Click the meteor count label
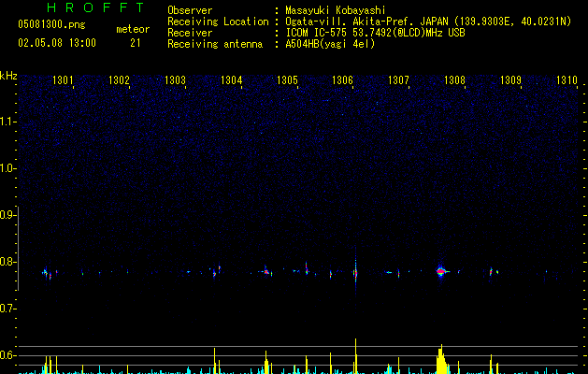 (133, 29)
